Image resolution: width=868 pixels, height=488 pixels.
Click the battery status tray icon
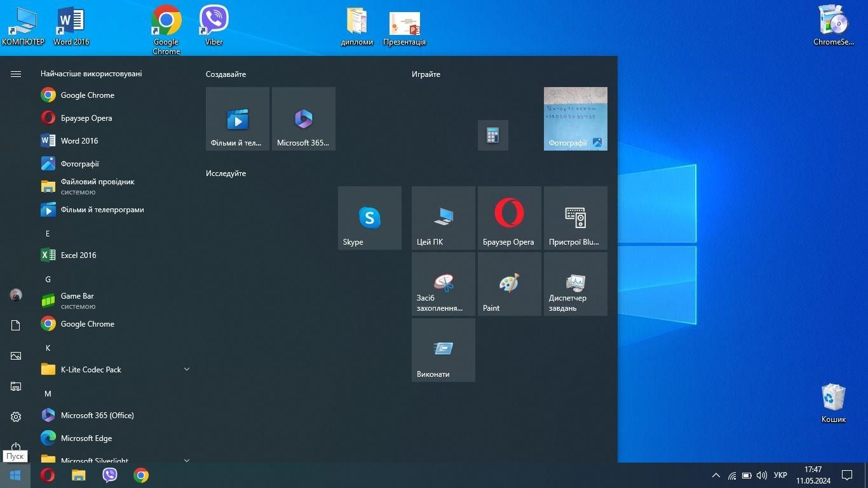click(x=747, y=475)
